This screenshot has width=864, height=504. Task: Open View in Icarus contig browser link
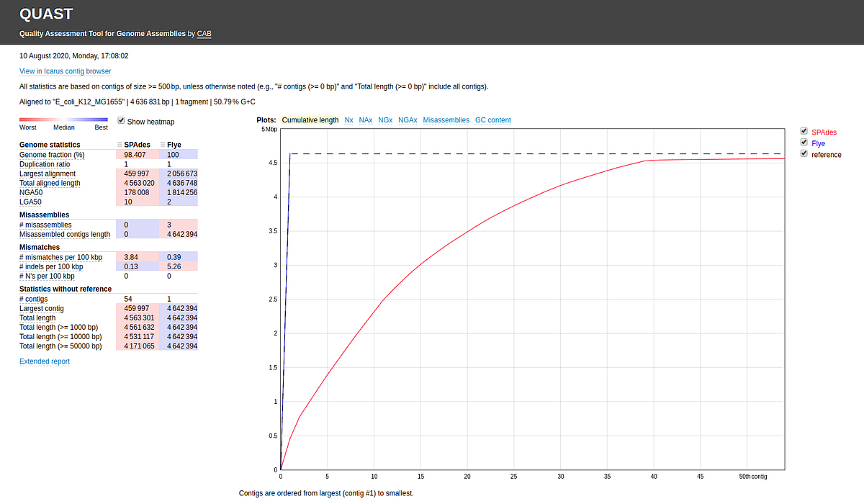point(66,71)
